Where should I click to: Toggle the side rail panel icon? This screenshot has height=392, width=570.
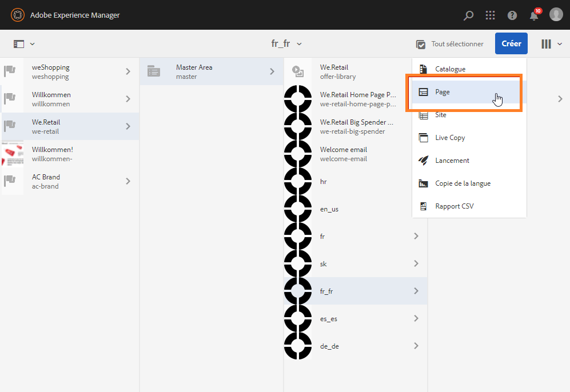18,44
